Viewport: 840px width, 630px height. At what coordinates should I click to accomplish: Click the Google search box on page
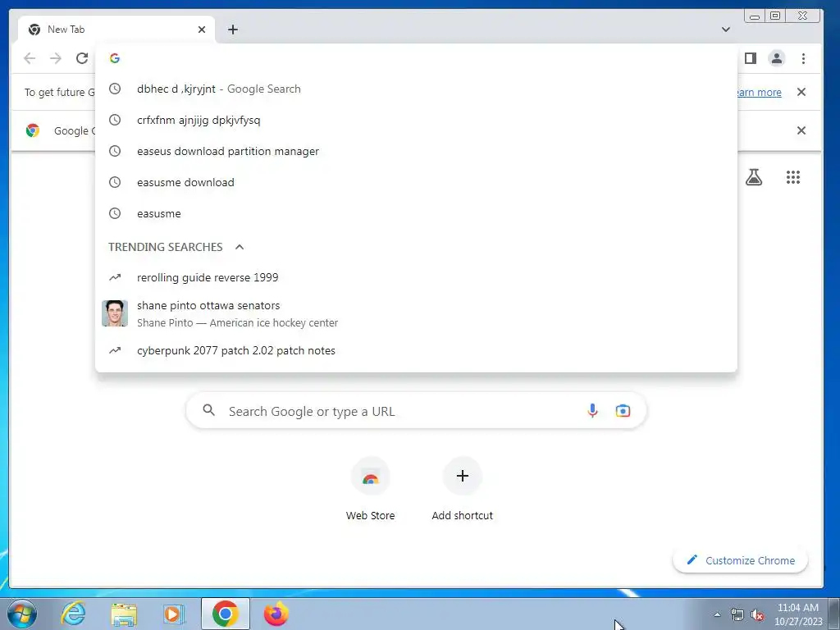point(416,411)
